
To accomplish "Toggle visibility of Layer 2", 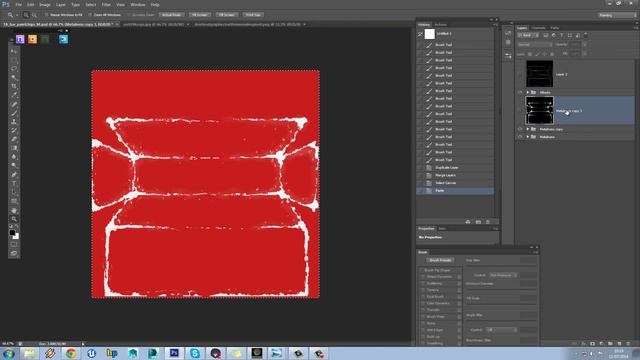I will tap(520, 74).
